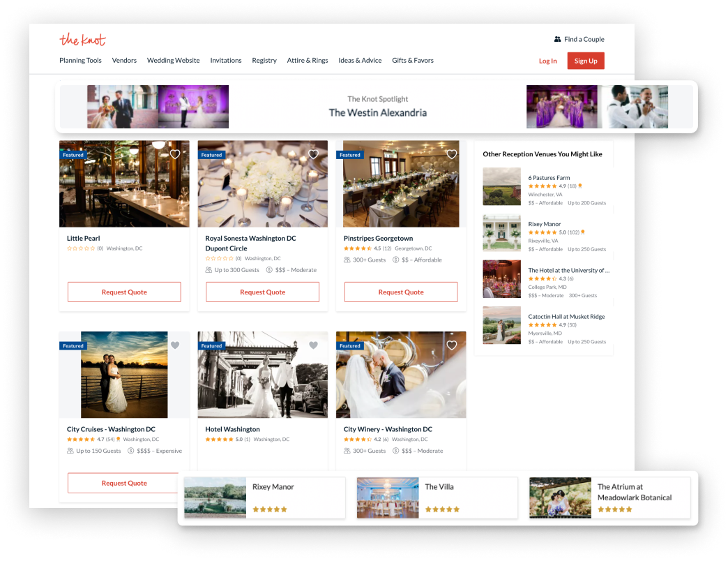Open the Hotel Washington venue title

[233, 429]
